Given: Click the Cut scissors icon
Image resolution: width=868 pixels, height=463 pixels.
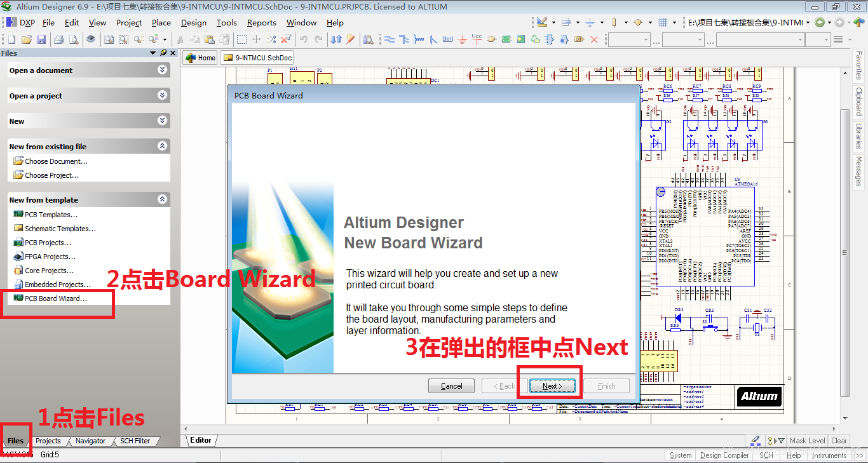Looking at the screenshot, I should 180,39.
